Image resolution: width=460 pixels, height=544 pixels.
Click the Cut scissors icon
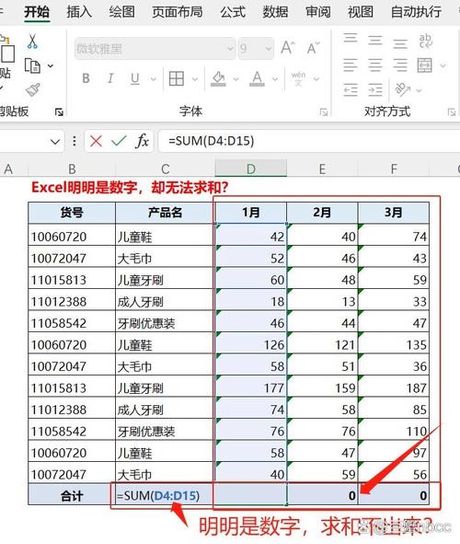pyautogui.click(x=32, y=41)
